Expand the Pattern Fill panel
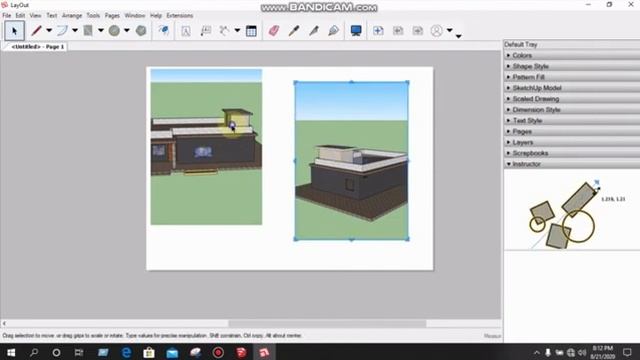 tap(571, 77)
